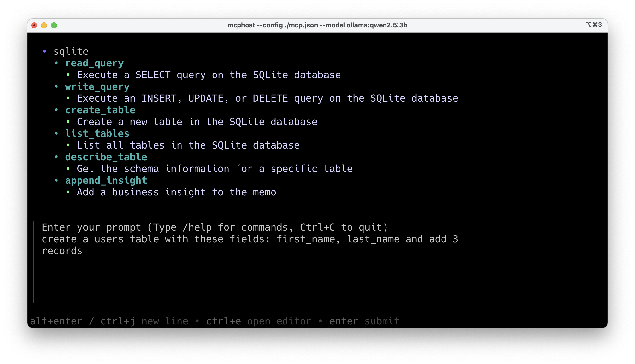Viewport: 635px width, 364px height.
Task: Click the Get the schema information description
Action: coord(215,169)
